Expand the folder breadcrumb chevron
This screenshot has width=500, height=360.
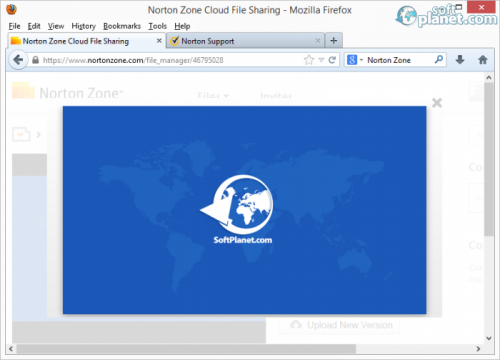[39, 134]
